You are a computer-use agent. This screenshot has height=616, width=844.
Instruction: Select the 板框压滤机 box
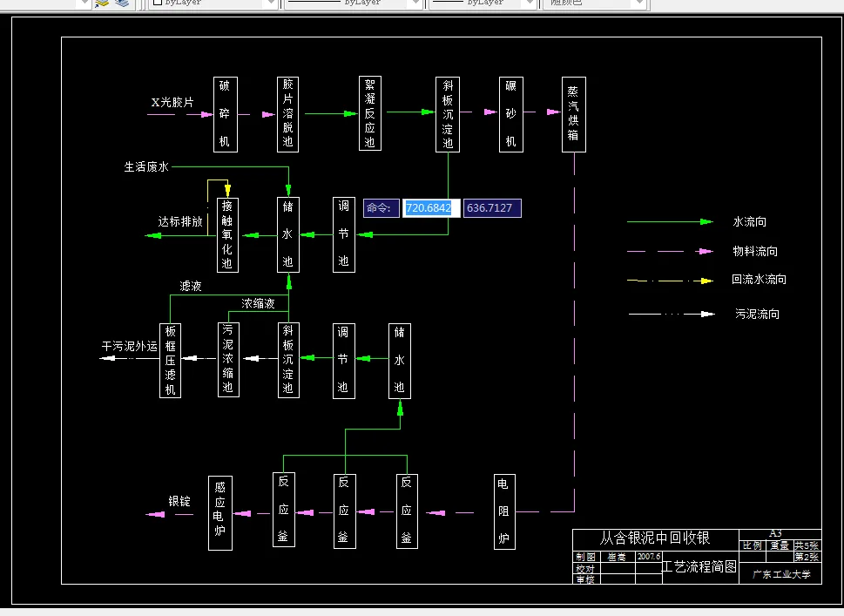(x=170, y=360)
